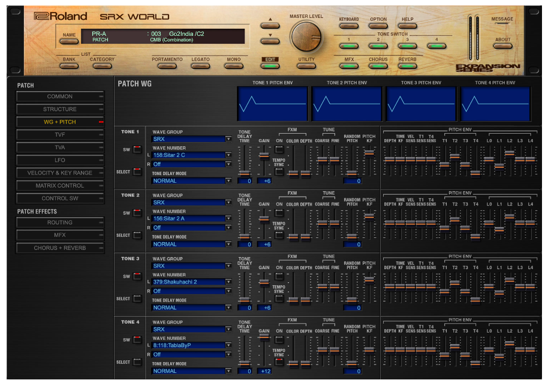Click the NAME button beside the patch display
The image size is (551, 392).
69,41
